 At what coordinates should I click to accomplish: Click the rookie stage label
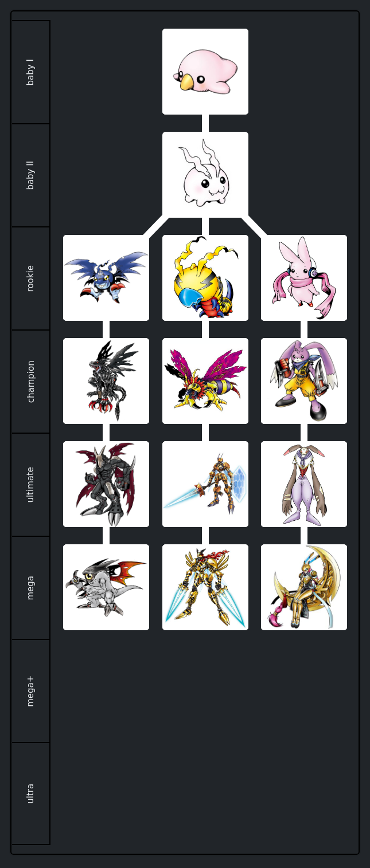[x=30, y=278]
